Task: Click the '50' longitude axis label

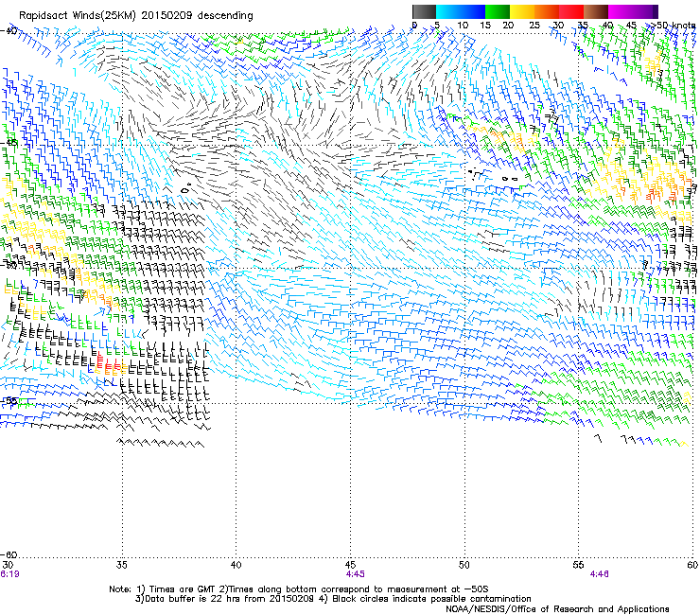Action: coord(464,566)
